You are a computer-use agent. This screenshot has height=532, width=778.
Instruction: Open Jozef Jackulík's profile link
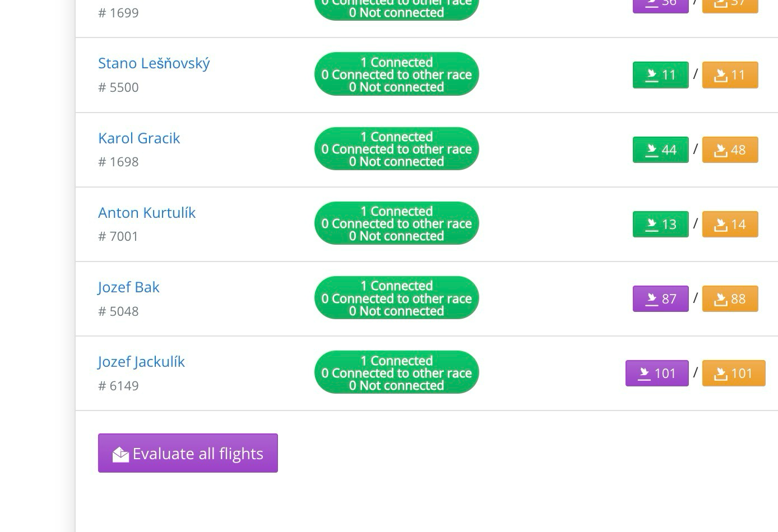(141, 362)
